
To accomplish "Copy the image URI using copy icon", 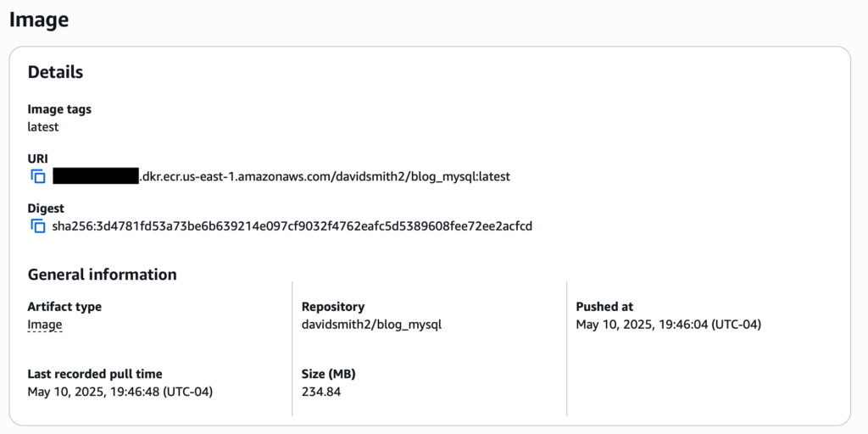I will [37, 177].
